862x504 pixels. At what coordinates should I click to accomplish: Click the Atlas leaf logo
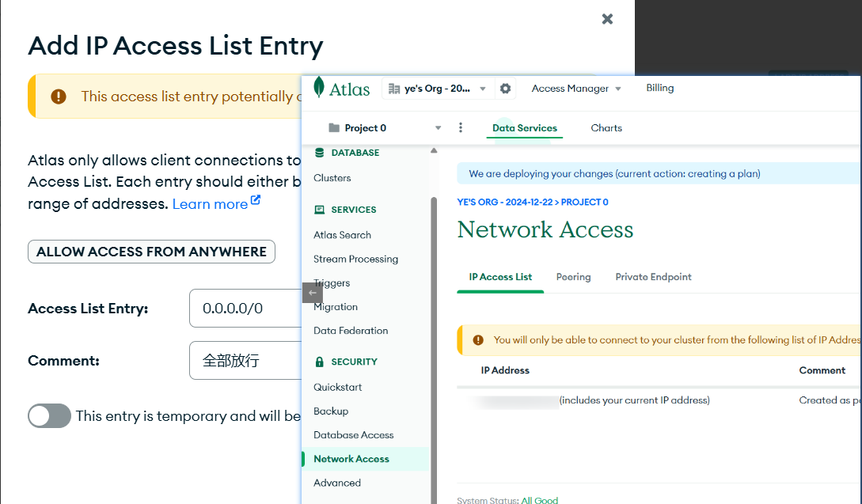(x=319, y=88)
